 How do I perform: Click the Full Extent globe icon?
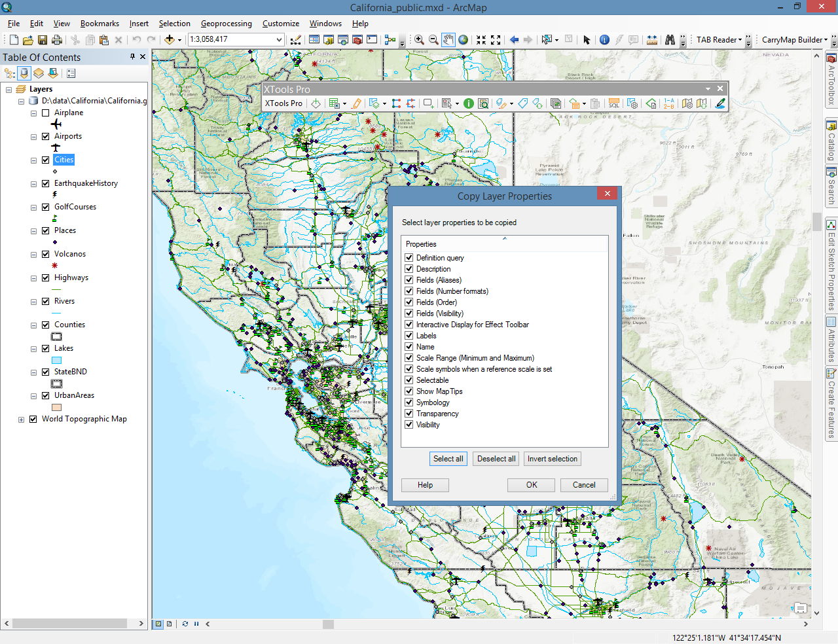(464, 40)
